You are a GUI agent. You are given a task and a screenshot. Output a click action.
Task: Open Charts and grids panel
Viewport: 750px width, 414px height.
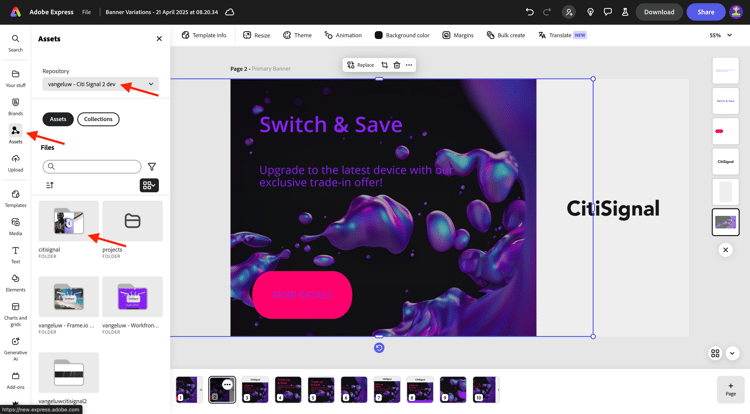(15, 314)
